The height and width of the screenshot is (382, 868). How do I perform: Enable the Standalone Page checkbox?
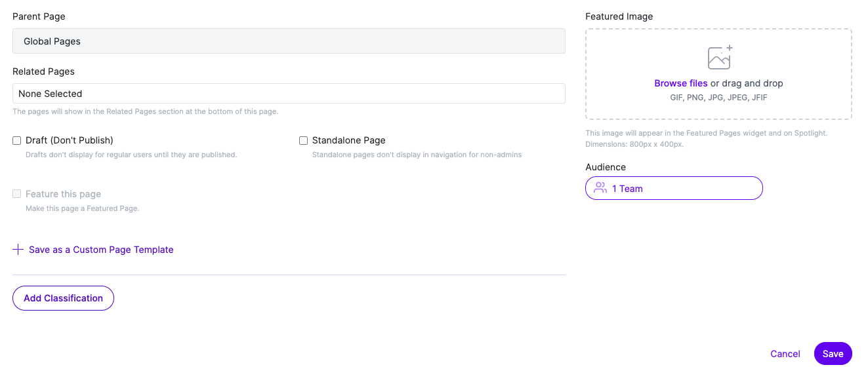pos(303,140)
